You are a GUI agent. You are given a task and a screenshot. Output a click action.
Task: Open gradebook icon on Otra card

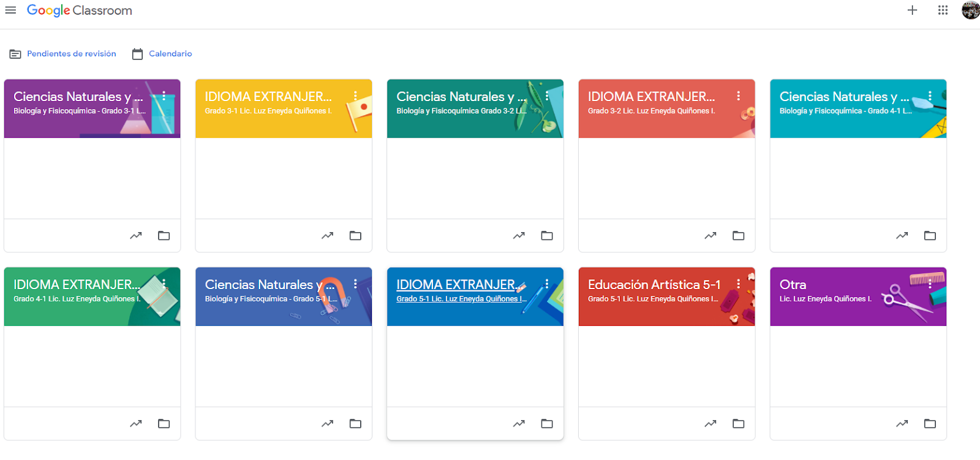902,423
